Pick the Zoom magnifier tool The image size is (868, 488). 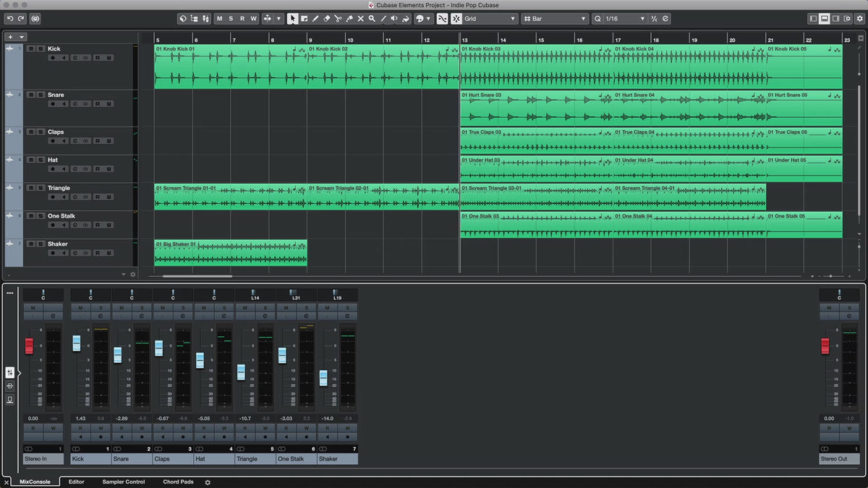coord(372,19)
